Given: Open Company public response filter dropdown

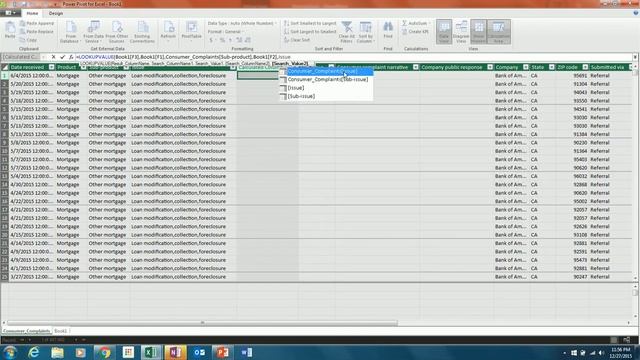Looking at the screenshot, I should (490, 67).
